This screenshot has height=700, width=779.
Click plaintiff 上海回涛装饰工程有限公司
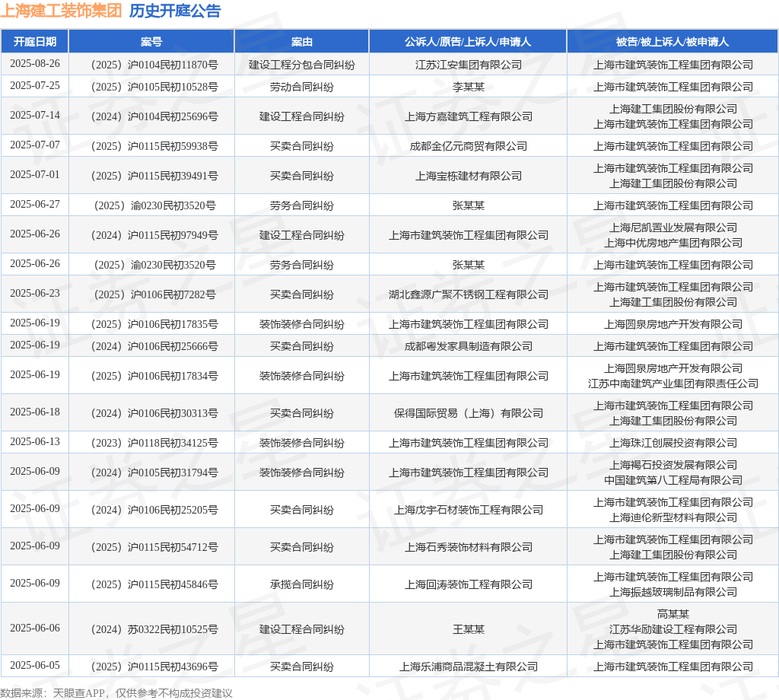(468, 585)
